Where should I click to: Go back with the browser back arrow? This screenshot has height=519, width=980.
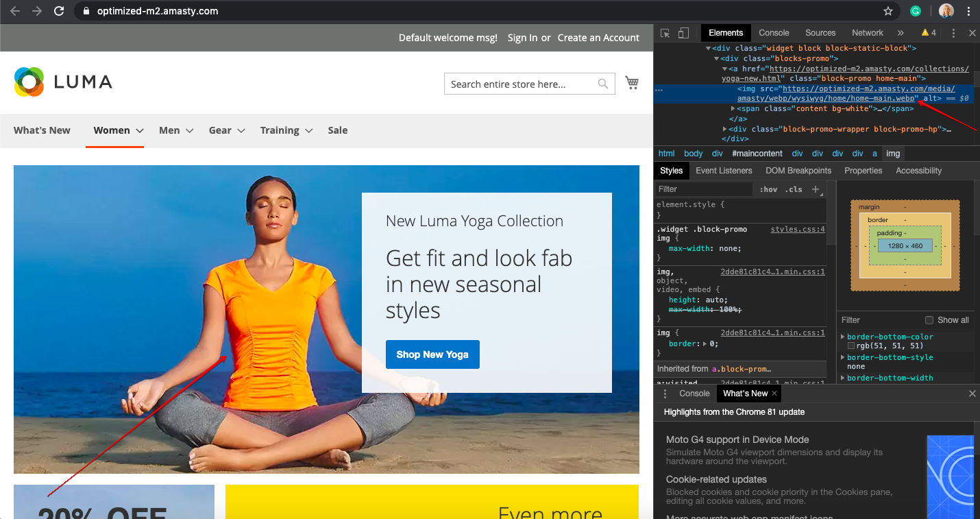click(15, 11)
